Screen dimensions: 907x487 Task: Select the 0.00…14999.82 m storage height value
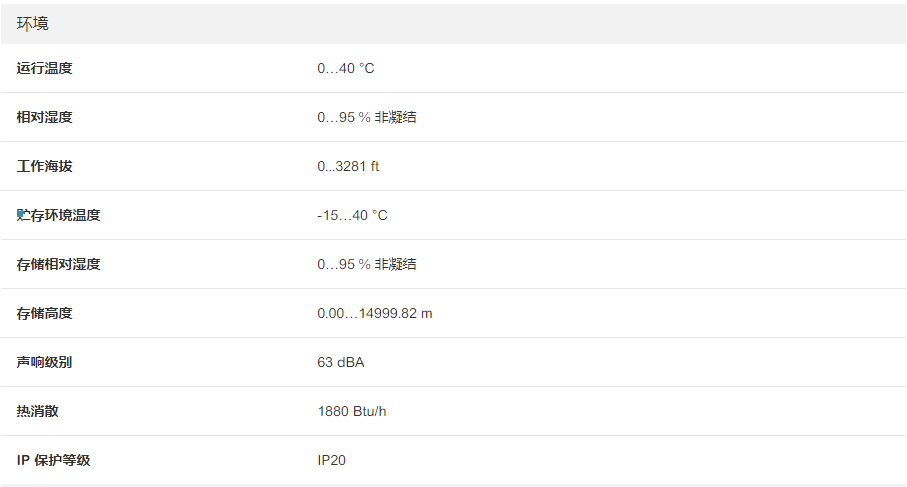click(x=375, y=313)
